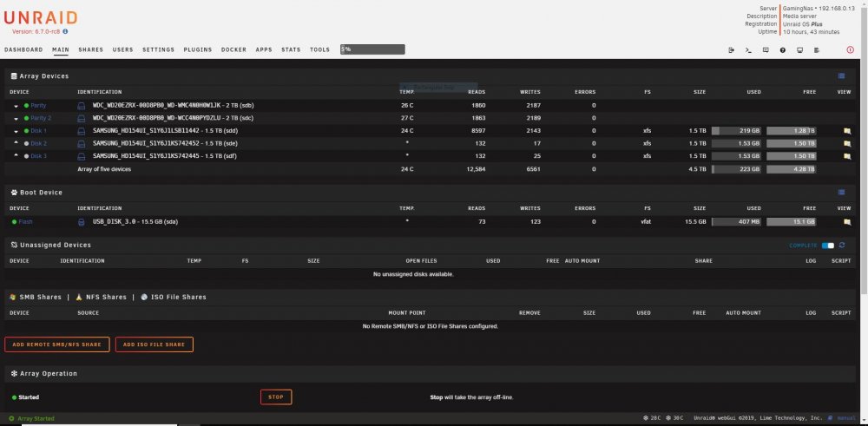
Task: Spin up Disk 2 using its arrow
Action: (x=16, y=143)
